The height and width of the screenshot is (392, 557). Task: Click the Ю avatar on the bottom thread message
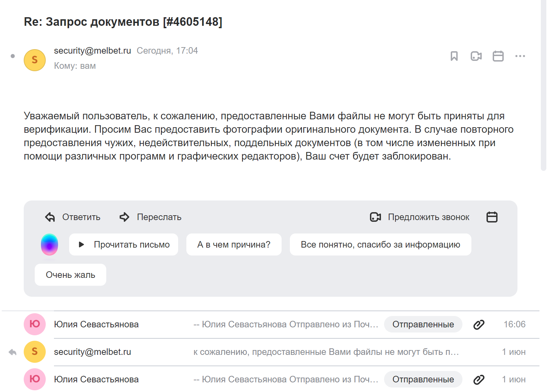pos(35,379)
